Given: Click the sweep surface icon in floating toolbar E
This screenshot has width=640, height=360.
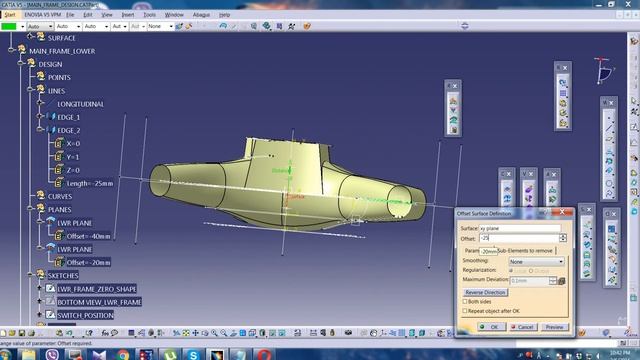Looking at the screenshot, I should [453, 120].
